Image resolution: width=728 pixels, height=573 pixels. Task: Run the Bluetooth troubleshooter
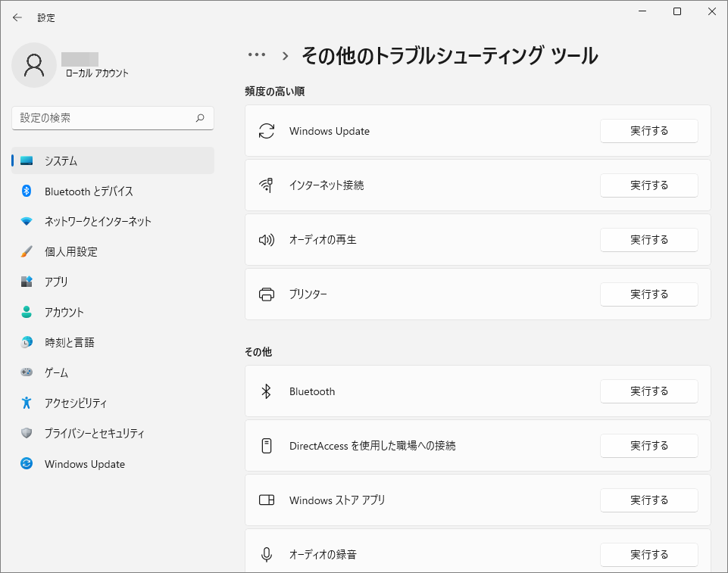coord(648,391)
